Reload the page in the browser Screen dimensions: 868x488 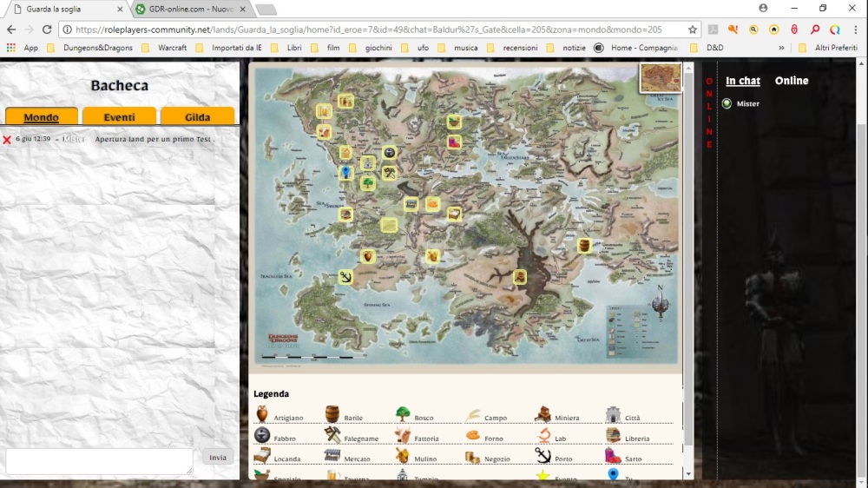coord(47,30)
